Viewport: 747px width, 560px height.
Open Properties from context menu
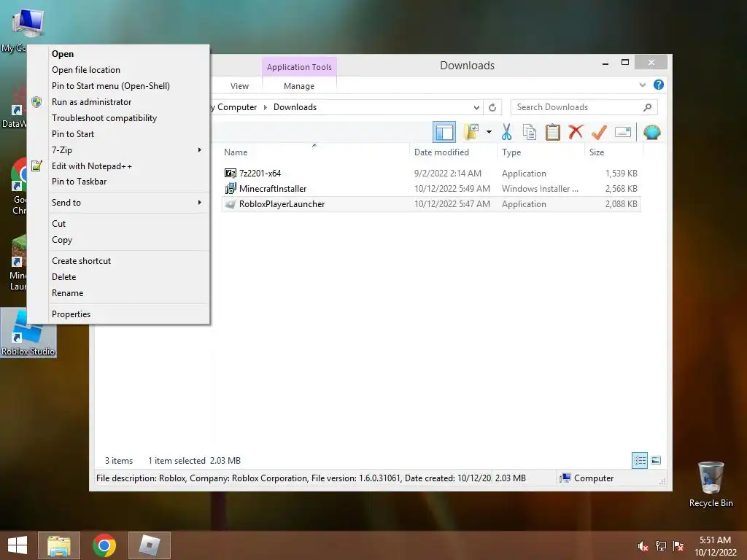[119, 314]
